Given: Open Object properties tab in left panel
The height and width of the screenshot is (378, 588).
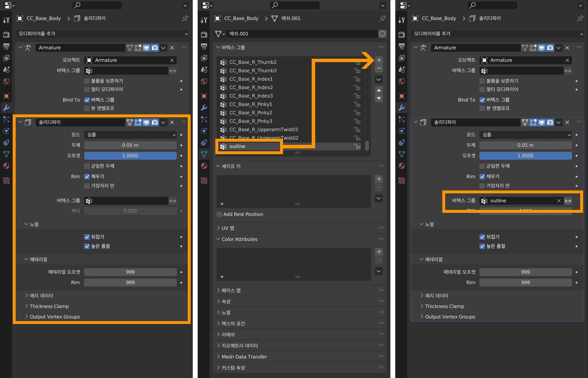Looking at the screenshot, I should (x=6, y=96).
